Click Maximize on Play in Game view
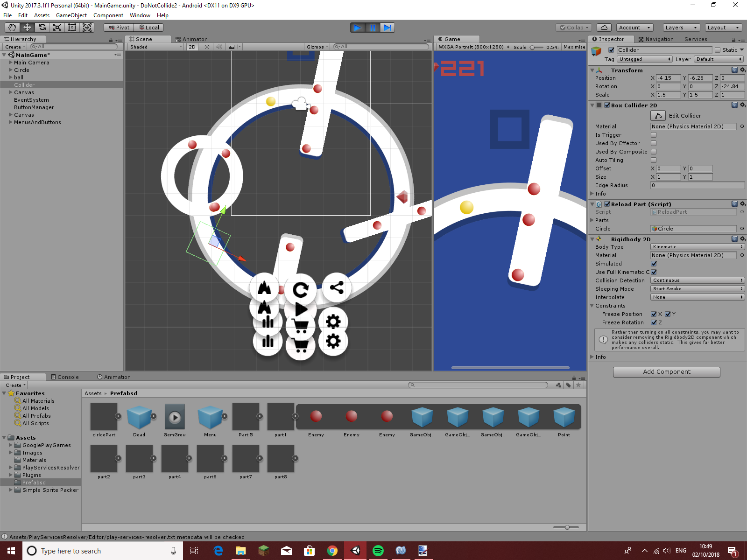 point(574,47)
